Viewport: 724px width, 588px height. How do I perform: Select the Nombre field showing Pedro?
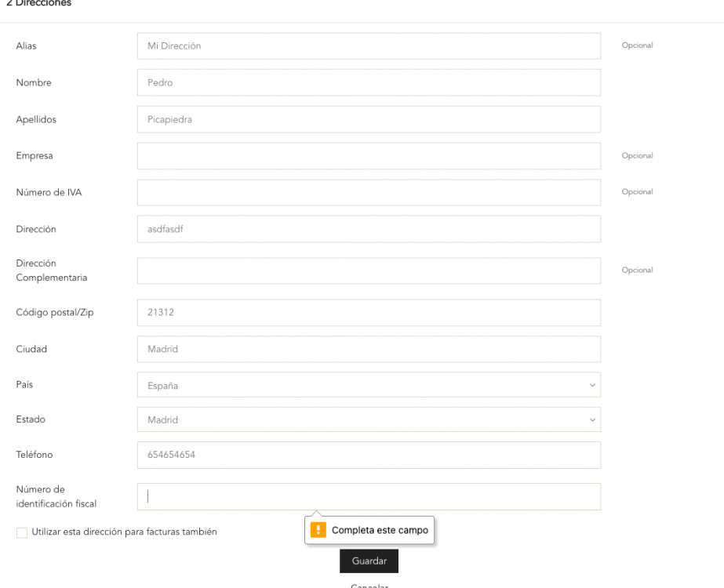point(369,82)
